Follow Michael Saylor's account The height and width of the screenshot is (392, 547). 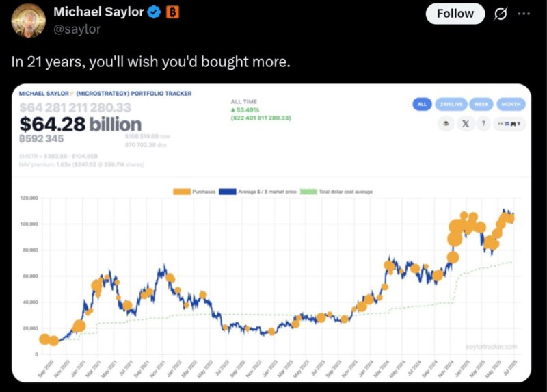(455, 14)
